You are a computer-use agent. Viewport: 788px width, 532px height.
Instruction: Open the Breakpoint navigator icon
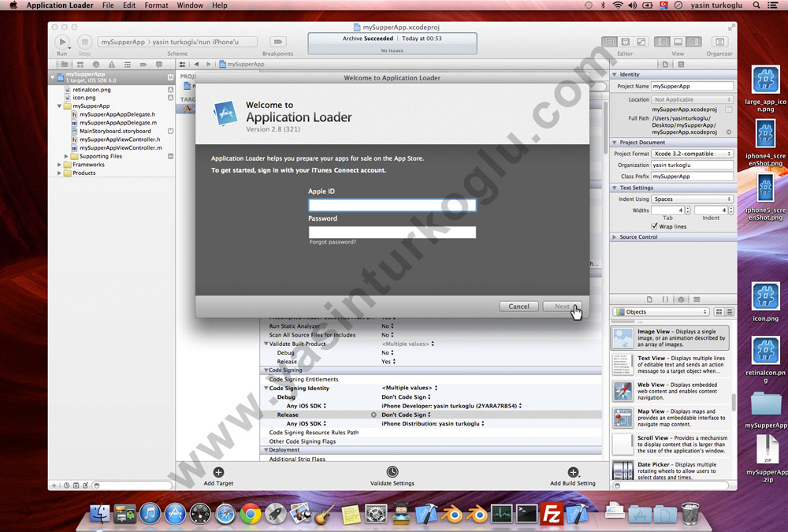(x=143, y=65)
